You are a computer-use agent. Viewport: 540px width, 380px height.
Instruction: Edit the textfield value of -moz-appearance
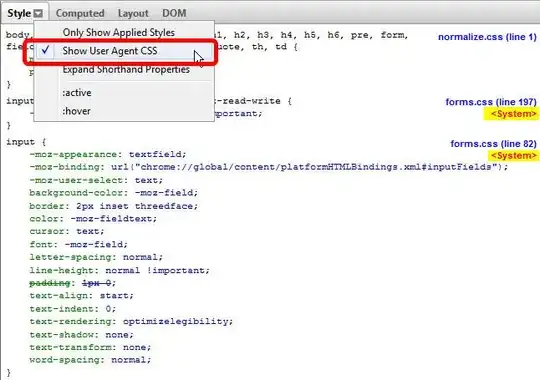tap(156, 154)
